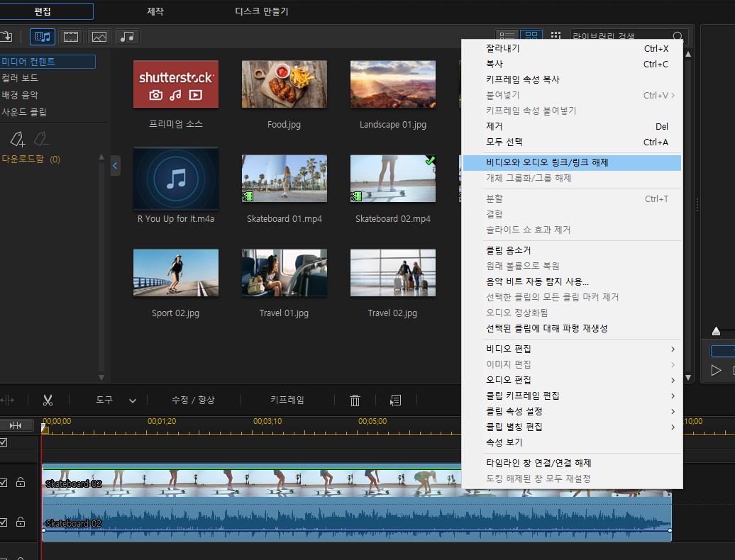Image resolution: width=735 pixels, height=560 pixels.
Task: Toggle the Skateboard 02 audio track checkbox
Action: coord(4,522)
